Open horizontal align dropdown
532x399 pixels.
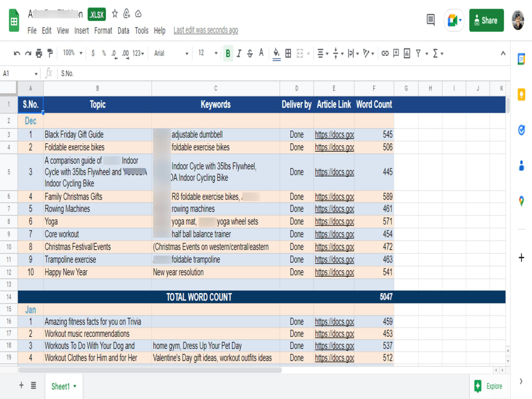click(323, 53)
